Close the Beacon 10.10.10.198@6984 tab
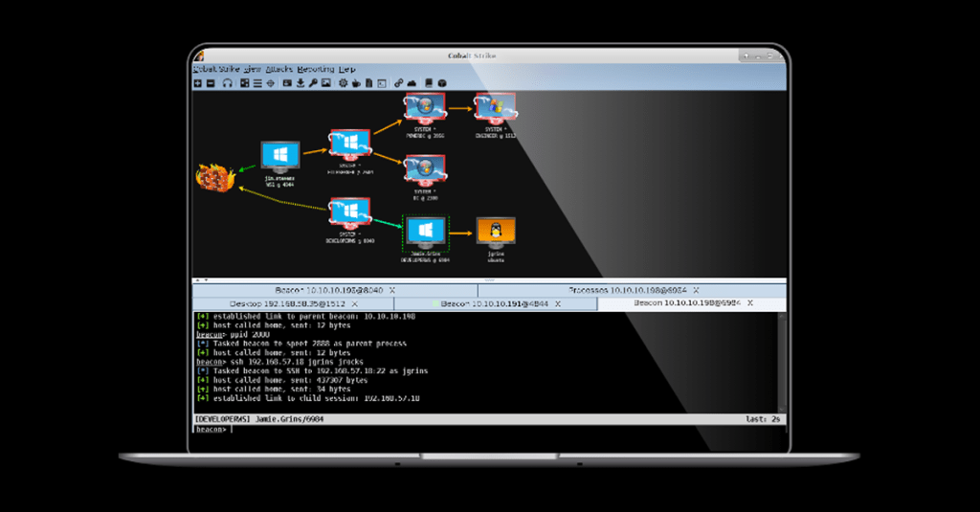Image resolution: width=980 pixels, height=512 pixels. (750, 302)
